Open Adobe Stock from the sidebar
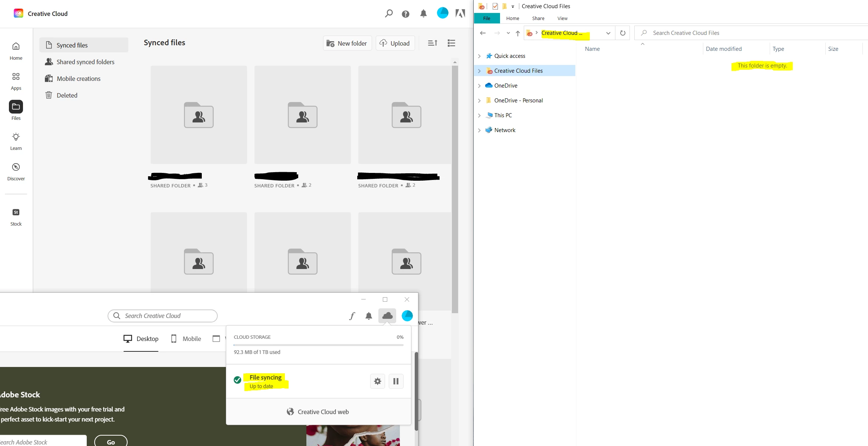868x446 pixels. coord(16,217)
